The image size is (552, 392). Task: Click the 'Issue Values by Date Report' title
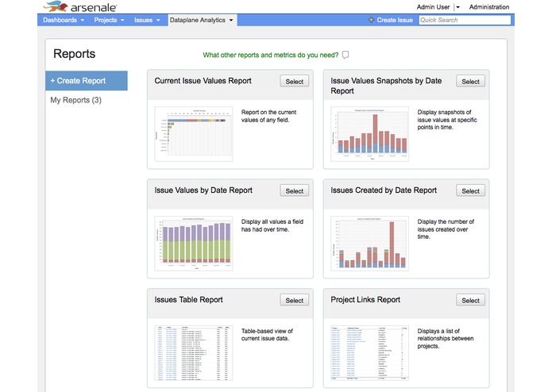[203, 190]
